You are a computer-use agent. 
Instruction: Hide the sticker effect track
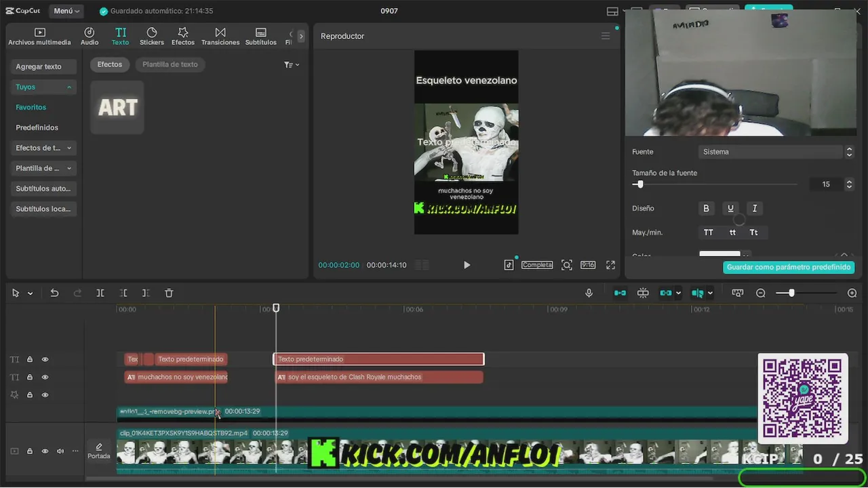45,394
